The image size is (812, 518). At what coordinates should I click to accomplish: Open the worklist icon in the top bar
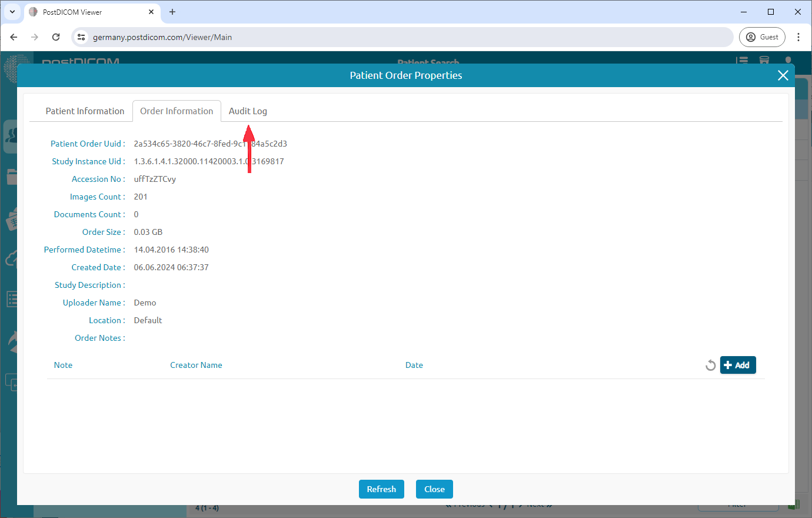742,61
